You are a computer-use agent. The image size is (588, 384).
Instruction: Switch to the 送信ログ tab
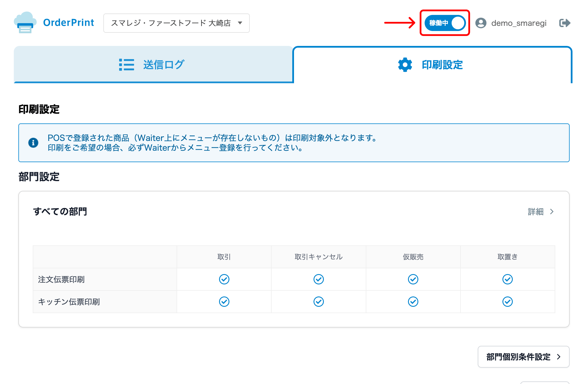(x=153, y=65)
